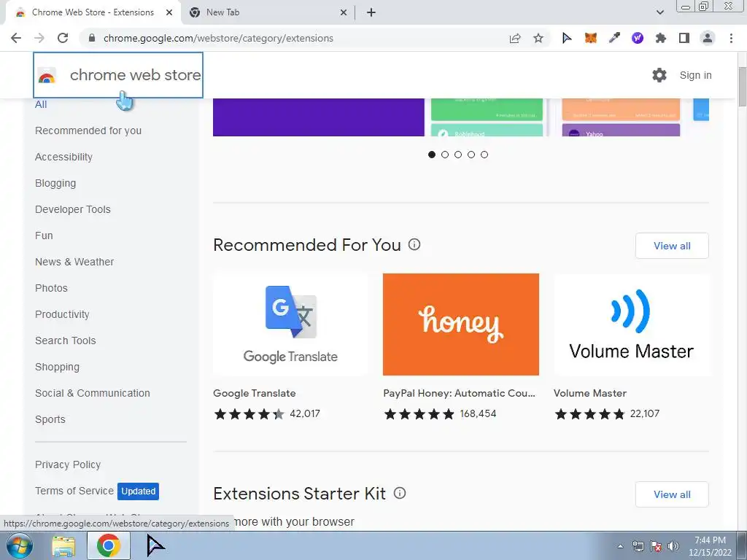Open the Developer Tools category
Viewport: 747px width, 560px height.
coord(73,209)
